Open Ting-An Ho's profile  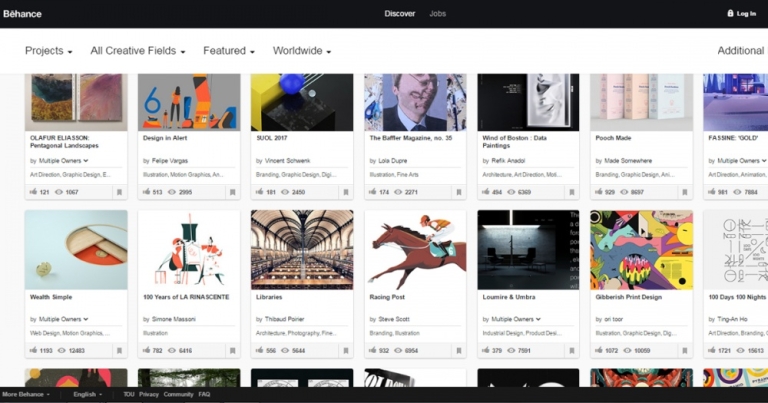point(732,319)
